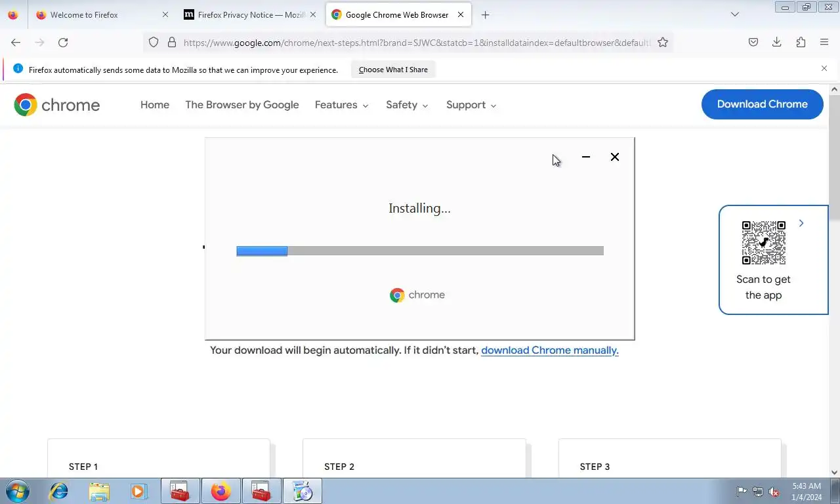
Task: Open the Save to Pocket icon
Action: pyautogui.click(x=753, y=43)
